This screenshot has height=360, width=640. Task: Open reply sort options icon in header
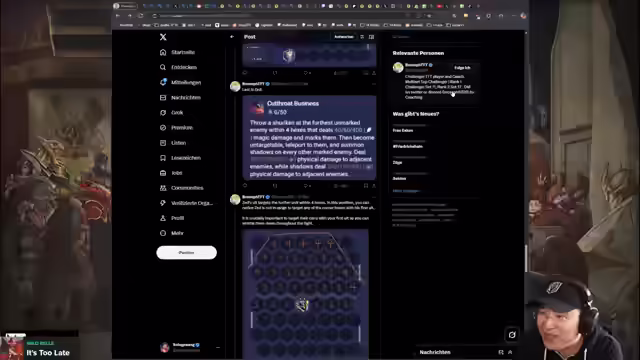point(362,37)
